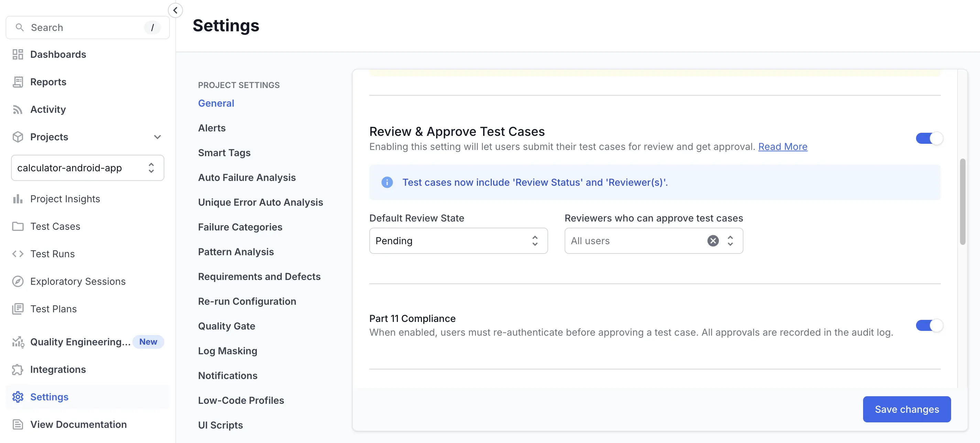The height and width of the screenshot is (443, 980).
Task: Open the General project settings tab
Action: 216,103
